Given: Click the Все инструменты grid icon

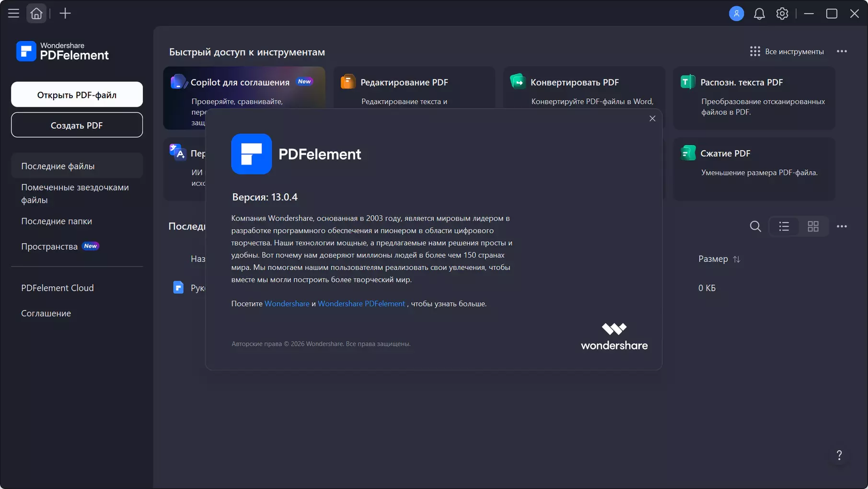Looking at the screenshot, I should [755, 51].
